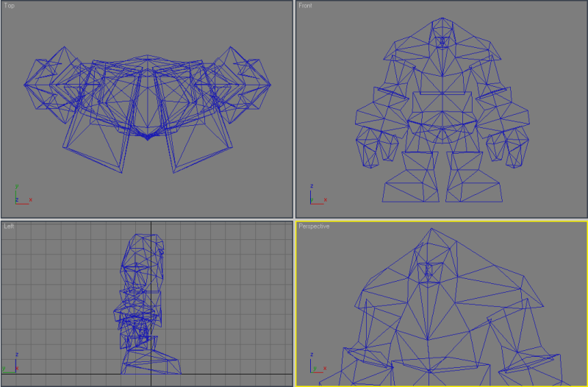This screenshot has width=588, height=387.
Task: Select the square chest block in Front viewport
Action: (x=442, y=102)
